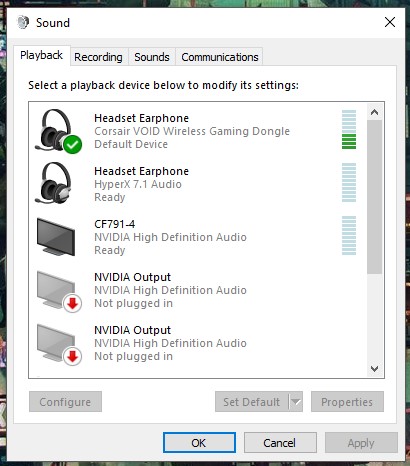
Task: Click the Cancel button
Action: (x=280, y=443)
